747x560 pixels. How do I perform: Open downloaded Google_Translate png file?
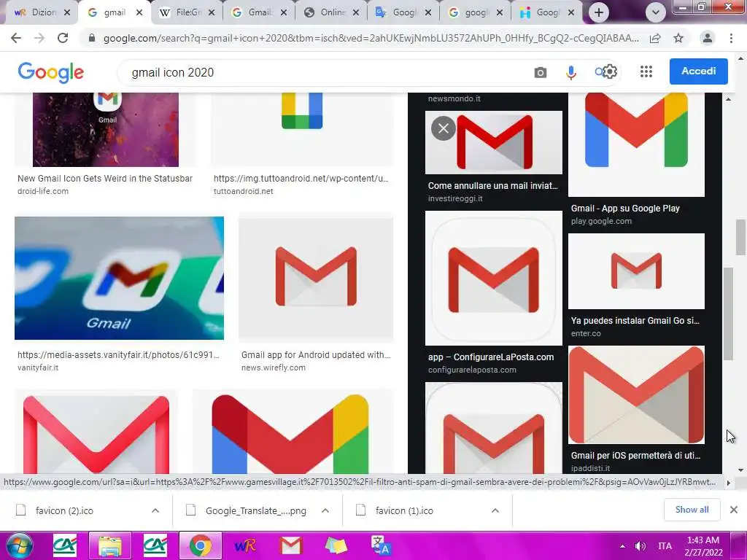click(256, 510)
